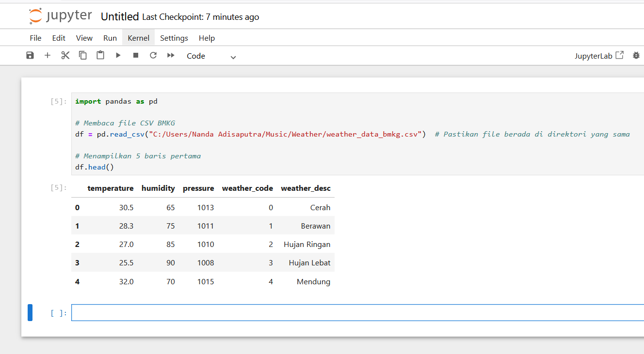Open the Kernel menu
This screenshot has height=354, width=644.
[138, 38]
